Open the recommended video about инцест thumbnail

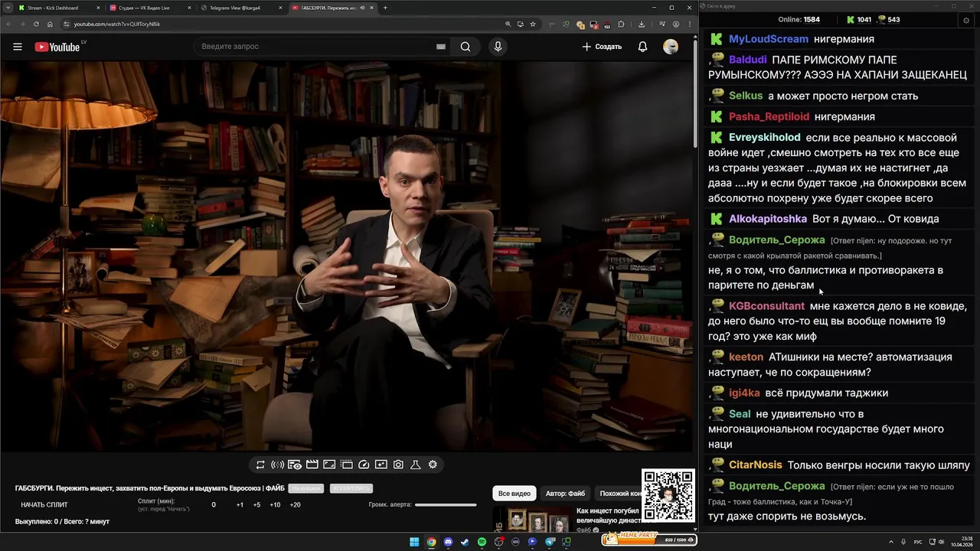(x=533, y=519)
